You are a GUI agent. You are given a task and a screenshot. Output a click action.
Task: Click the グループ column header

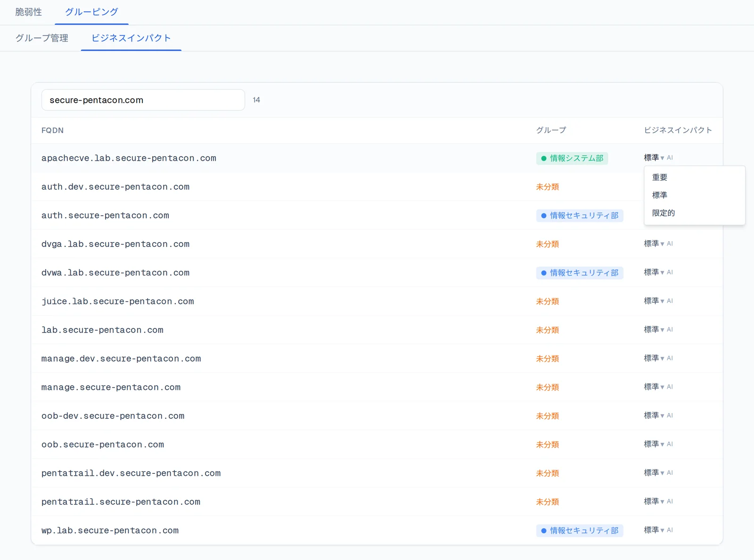tap(551, 130)
